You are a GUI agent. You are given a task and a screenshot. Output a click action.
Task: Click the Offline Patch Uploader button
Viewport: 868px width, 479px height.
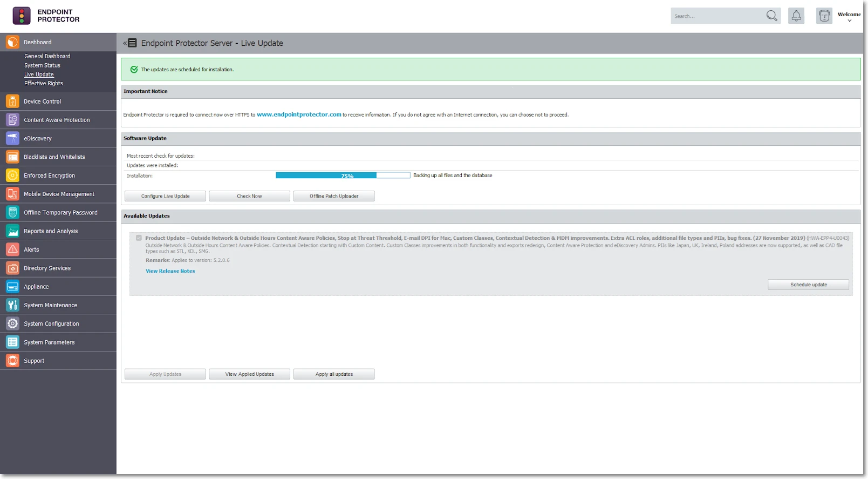(x=334, y=196)
